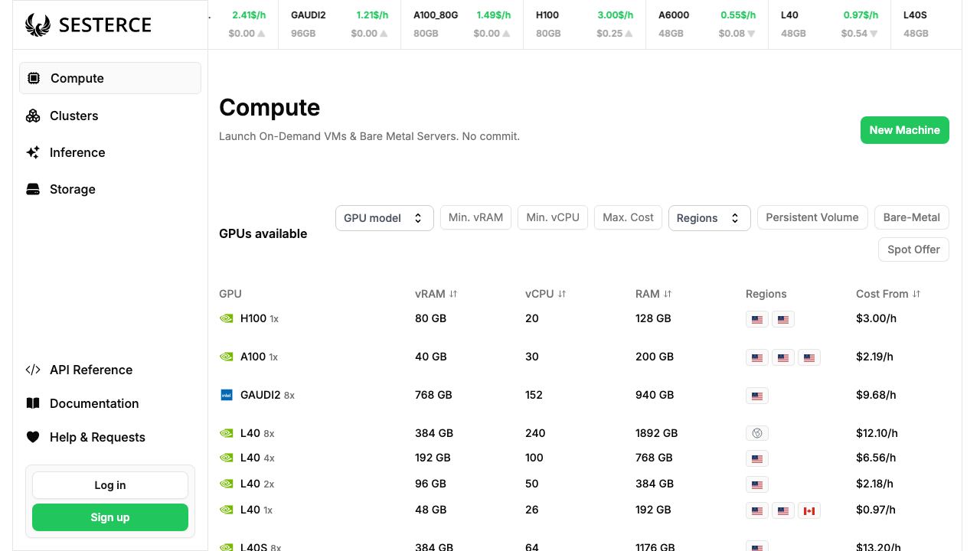980x551 pixels.
Task: Open the Regions dropdown
Action: pyautogui.click(x=709, y=218)
